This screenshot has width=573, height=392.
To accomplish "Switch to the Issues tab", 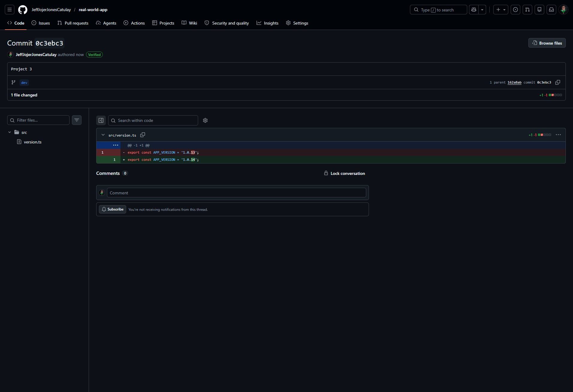I will pos(41,23).
